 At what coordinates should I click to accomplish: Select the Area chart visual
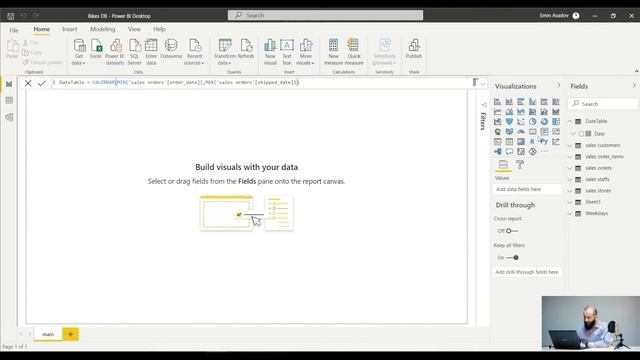point(509,111)
